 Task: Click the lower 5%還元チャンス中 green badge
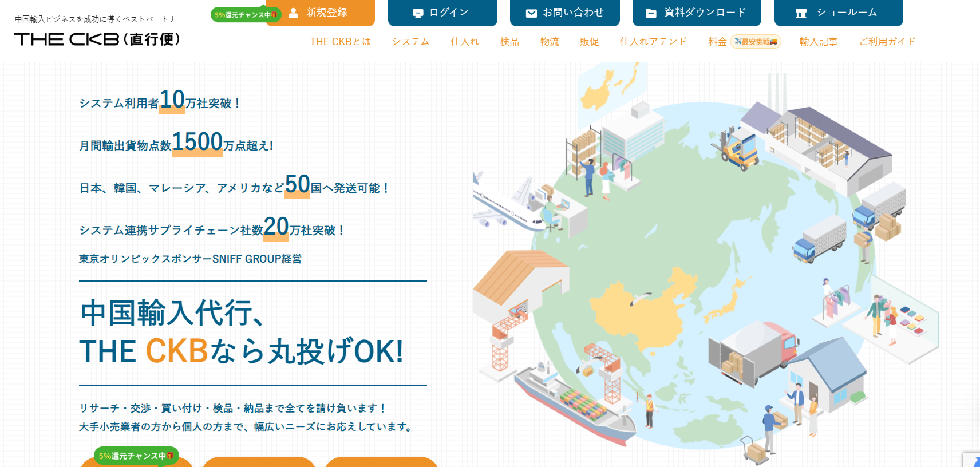coord(136,456)
